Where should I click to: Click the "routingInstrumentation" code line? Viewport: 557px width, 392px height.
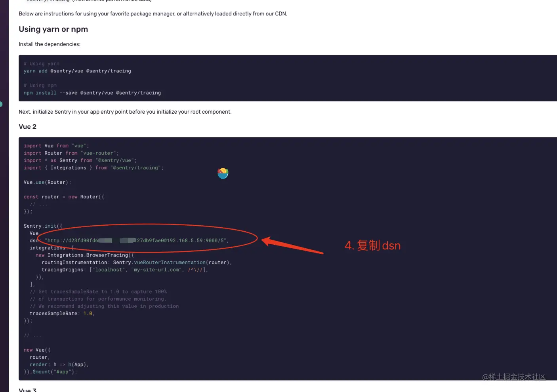(137, 263)
